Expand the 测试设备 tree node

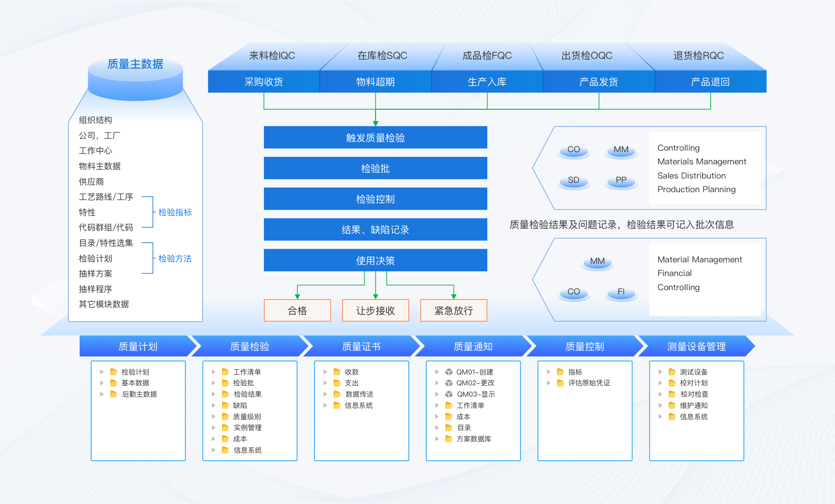[660, 372]
